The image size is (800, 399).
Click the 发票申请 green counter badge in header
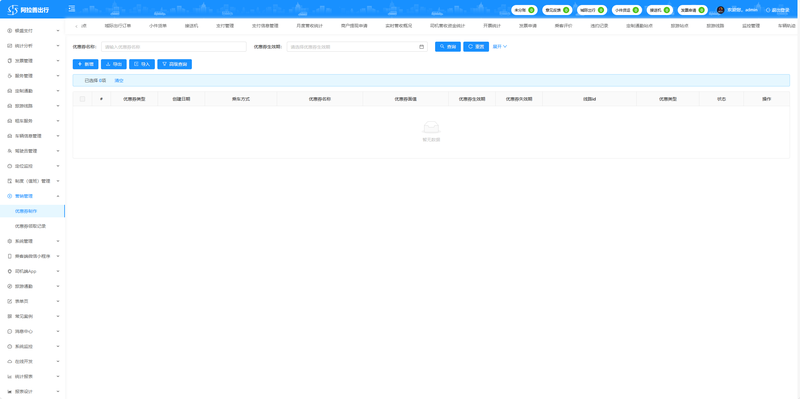click(x=702, y=10)
